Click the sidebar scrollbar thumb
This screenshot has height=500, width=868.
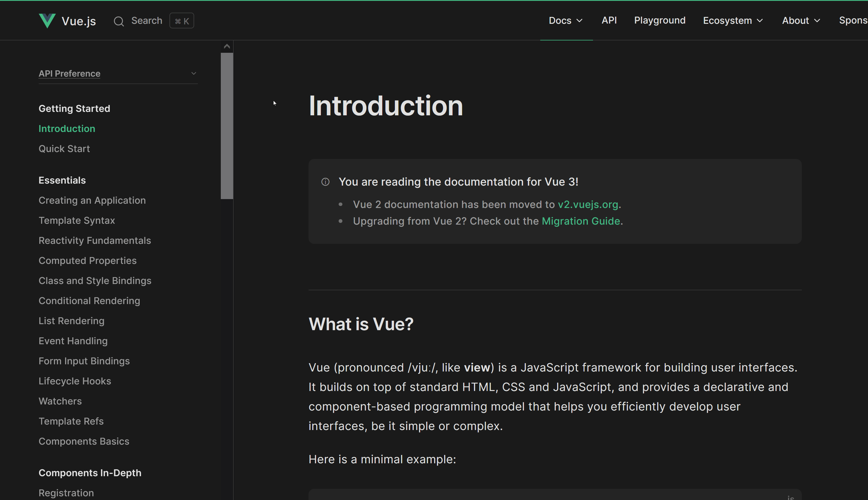[227, 126]
